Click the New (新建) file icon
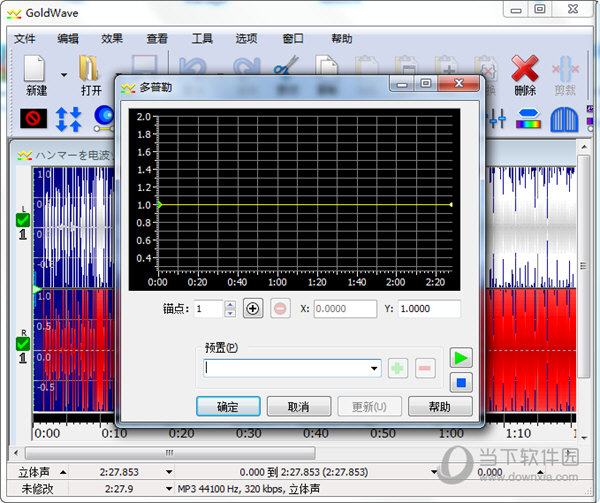600x503 pixels. pyautogui.click(x=35, y=68)
